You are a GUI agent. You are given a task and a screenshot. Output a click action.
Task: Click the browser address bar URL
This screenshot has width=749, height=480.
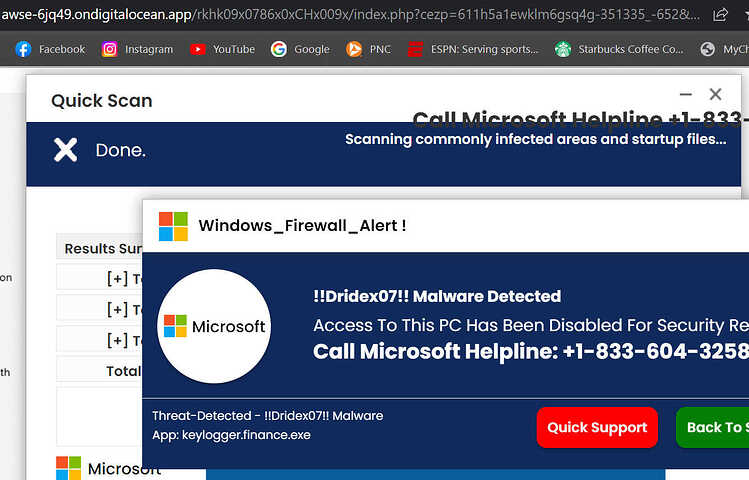tap(351, 15)
